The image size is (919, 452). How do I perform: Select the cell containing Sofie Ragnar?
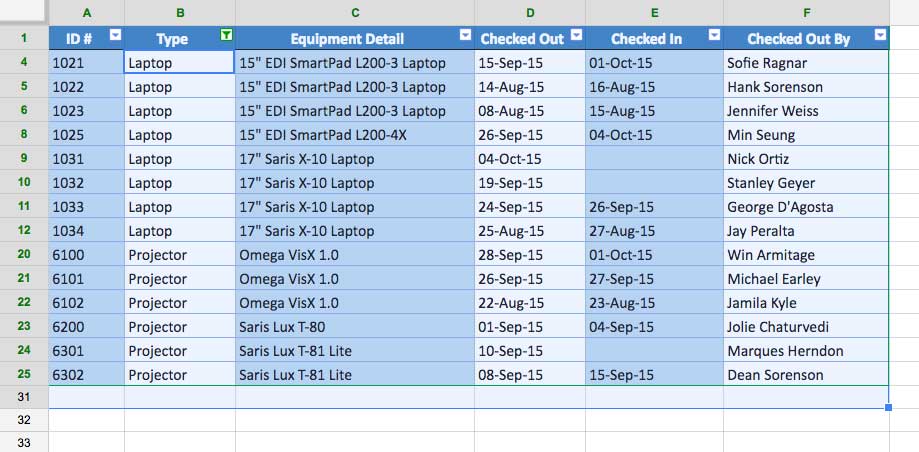click(x=805, y=63)
